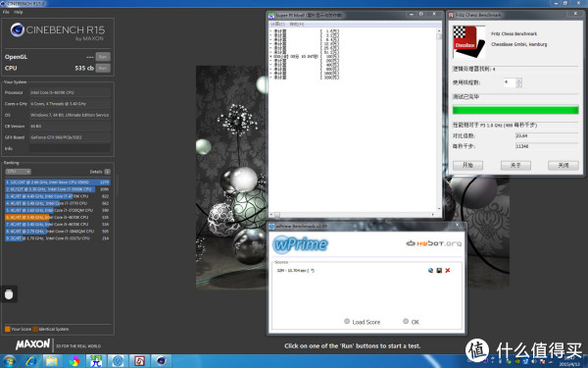Delete the wPrime score with red X
Viewport: 588px width, 368px height.
(448, 271)
